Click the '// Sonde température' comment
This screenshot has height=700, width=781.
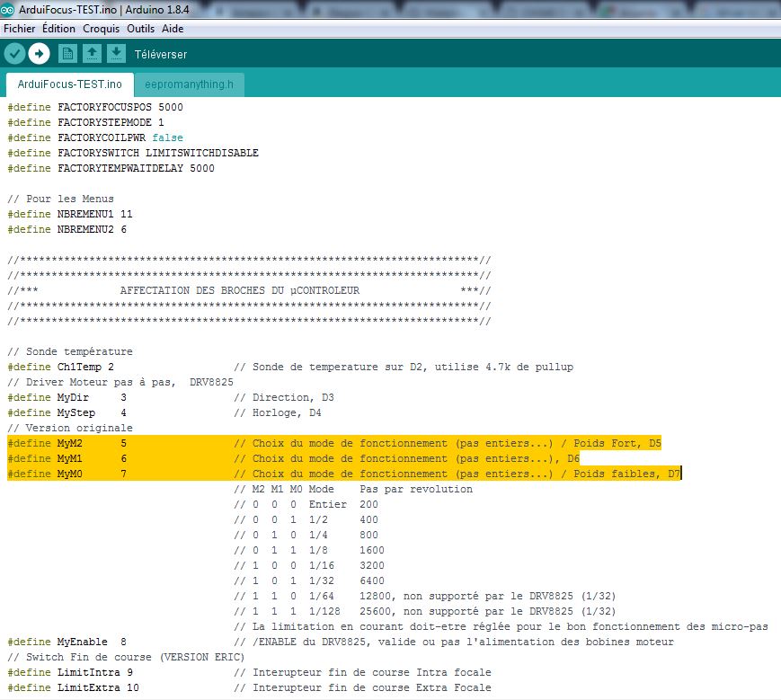pyautogui.click(x=70, y=351)
